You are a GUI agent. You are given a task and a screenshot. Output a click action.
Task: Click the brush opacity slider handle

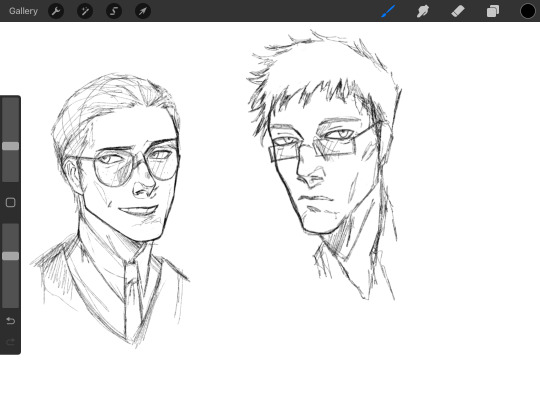tap(11, 256)
